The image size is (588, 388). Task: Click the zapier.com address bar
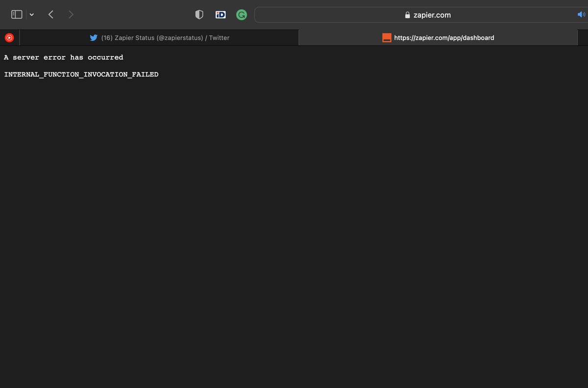click(421, 15)
